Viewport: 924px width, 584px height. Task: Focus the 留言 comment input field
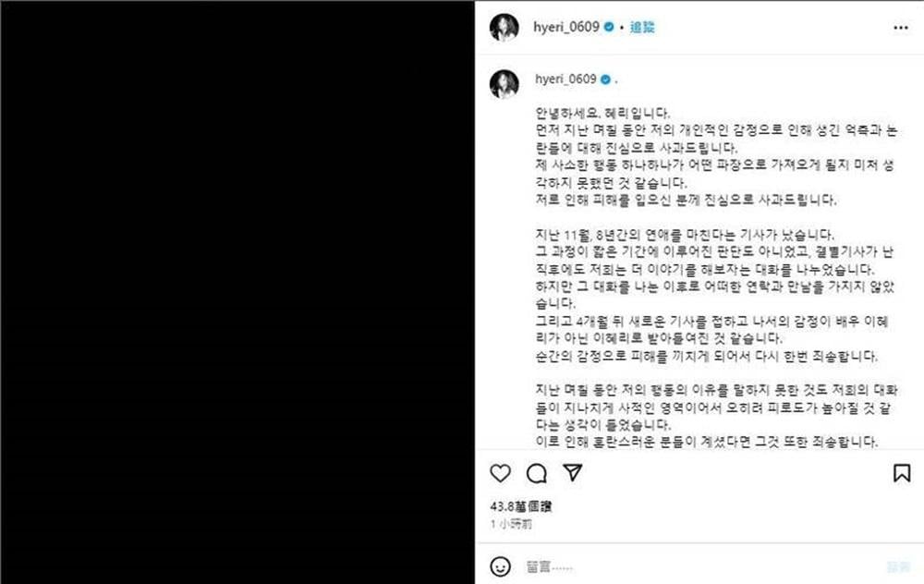(701, 567)
